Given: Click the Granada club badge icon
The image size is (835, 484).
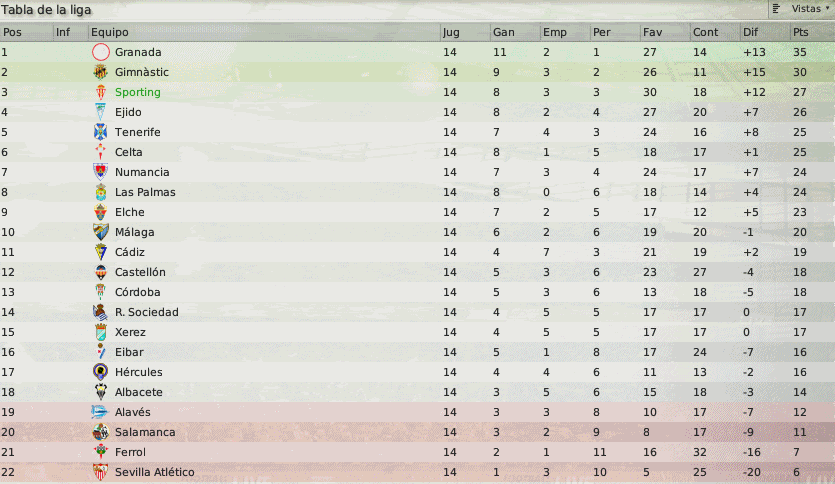Looking at the screenshot, I should coord(100,52).
